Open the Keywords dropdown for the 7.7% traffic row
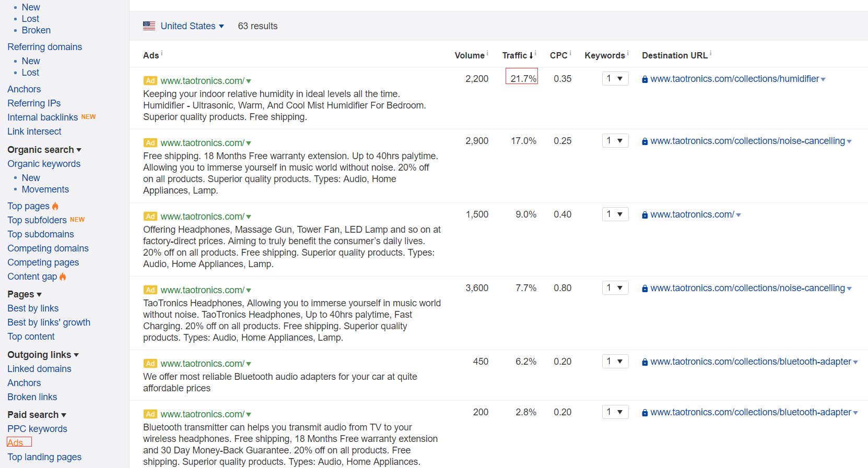The width and height of the screenshot is (868, 468). click(615, 288)
